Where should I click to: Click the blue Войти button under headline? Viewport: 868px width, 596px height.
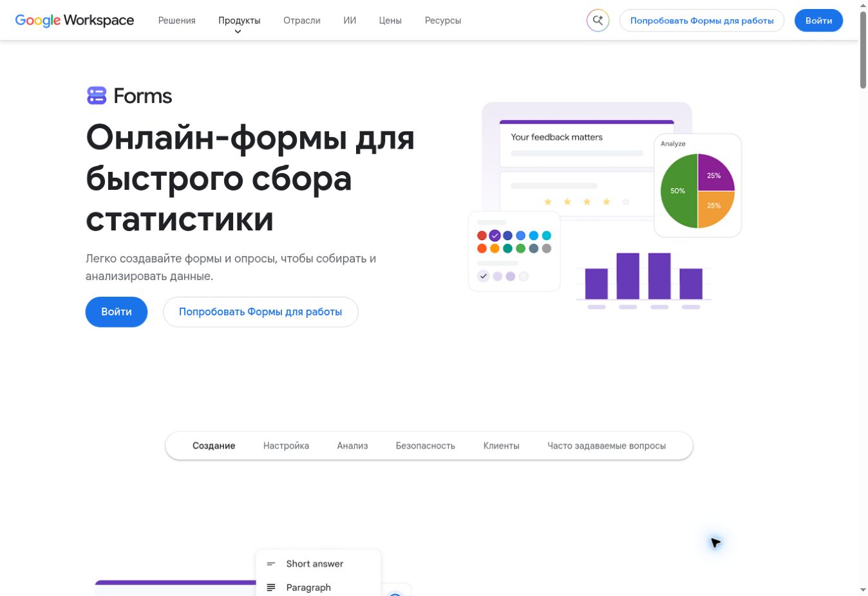click(x=117, y=312)
